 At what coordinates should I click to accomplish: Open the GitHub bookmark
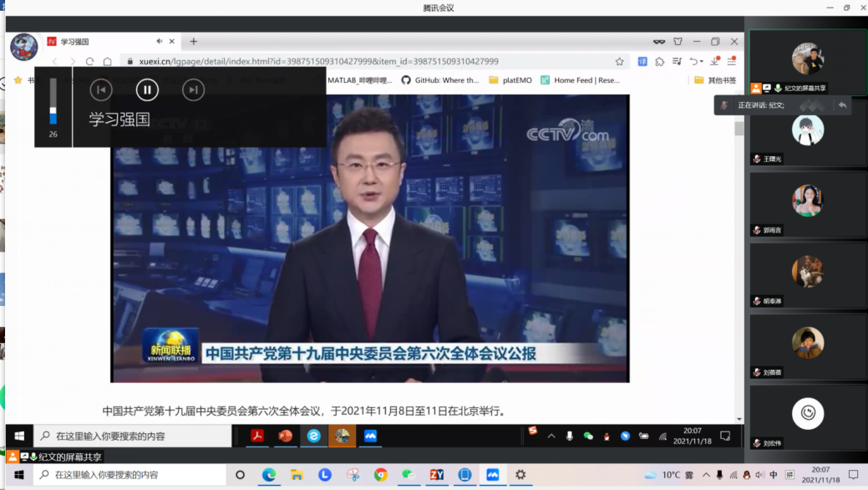point(440,80)
